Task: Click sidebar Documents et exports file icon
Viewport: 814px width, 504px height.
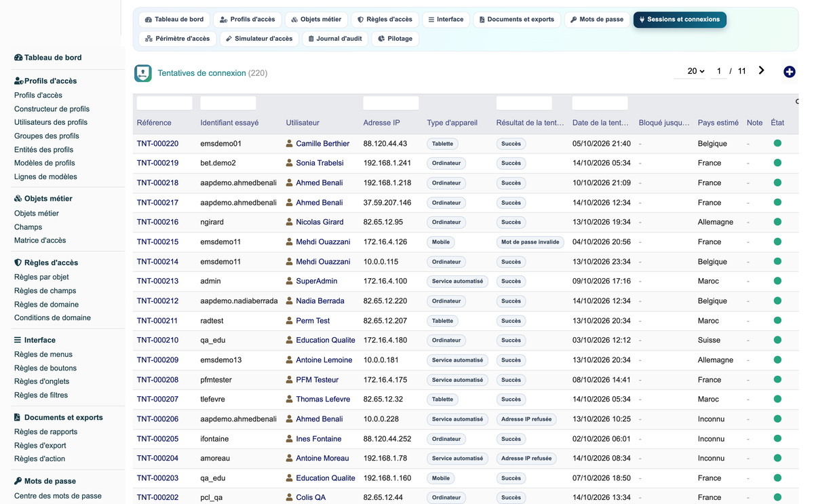Action: coord(18,418)
